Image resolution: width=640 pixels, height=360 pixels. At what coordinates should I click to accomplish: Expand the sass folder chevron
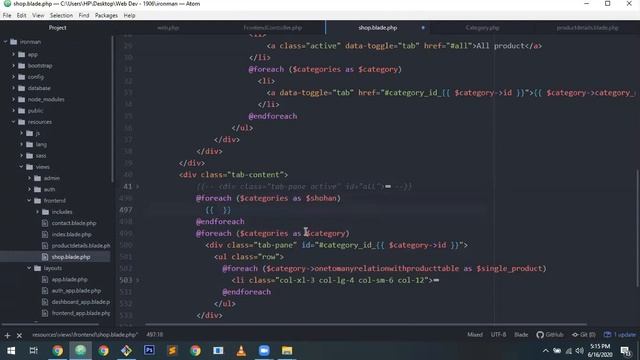[x=22, y=156]
